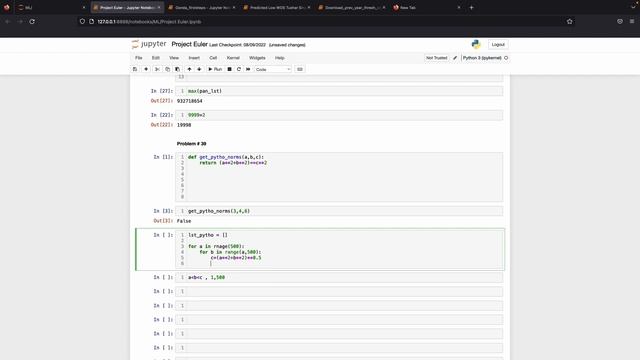Close the New Tab browser tab
Screen dimensions: 640x360
[x=459, y=7]
